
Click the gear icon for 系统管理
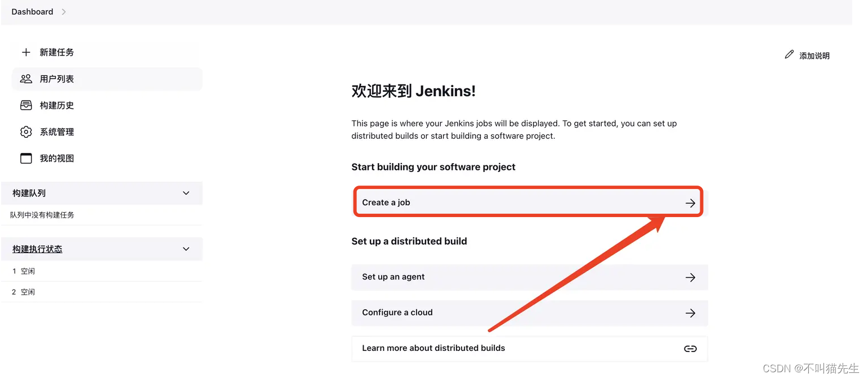[26, 132]
